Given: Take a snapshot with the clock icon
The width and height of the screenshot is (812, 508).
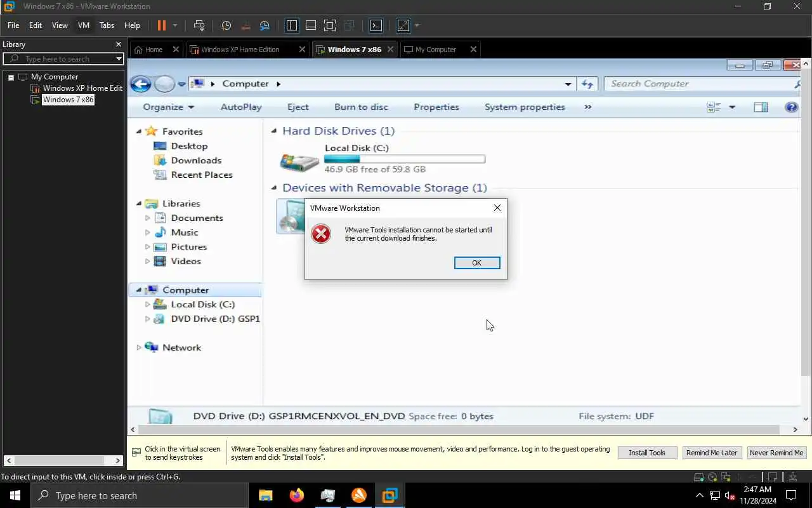Looking at the screenshot, I should [226, 25].
